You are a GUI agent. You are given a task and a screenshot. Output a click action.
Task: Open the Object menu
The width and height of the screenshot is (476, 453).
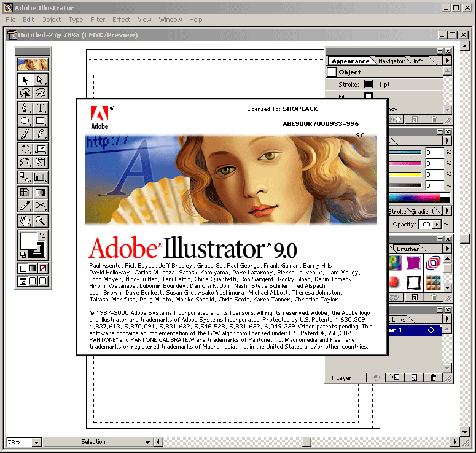coord(51,20)
